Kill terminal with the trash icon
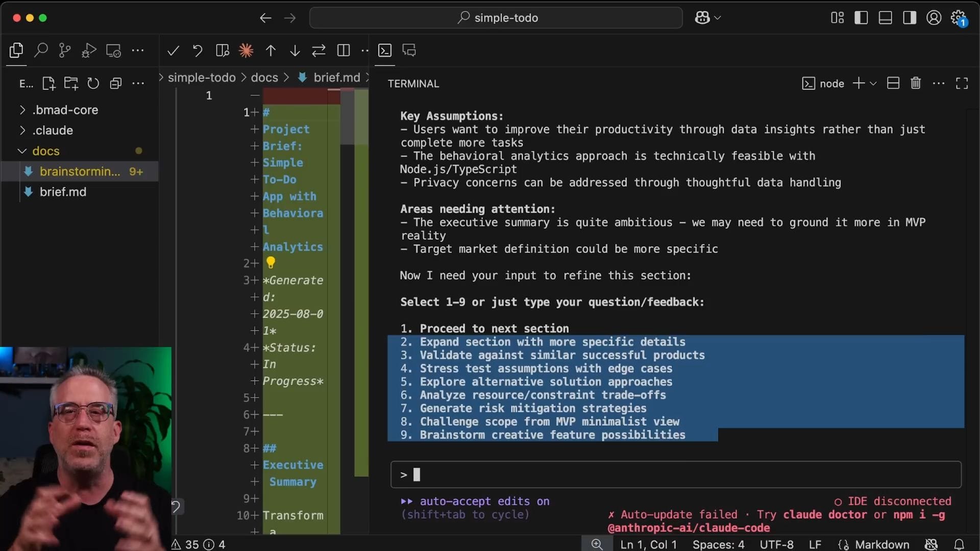Viewport: 980px width, 551px height. point(915,83)
